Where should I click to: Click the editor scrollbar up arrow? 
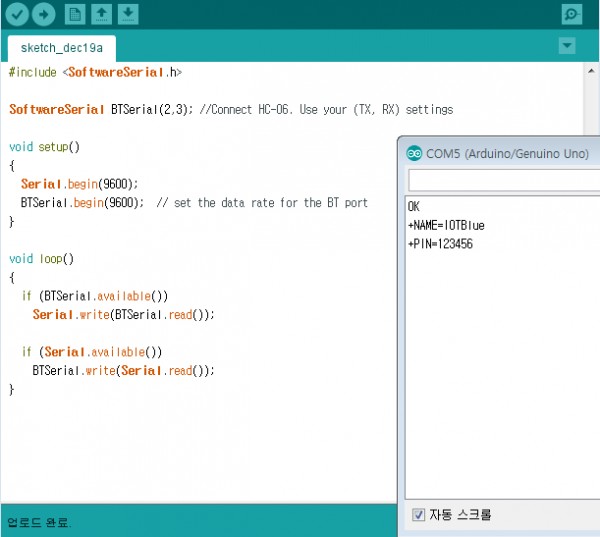coord(591,71)
